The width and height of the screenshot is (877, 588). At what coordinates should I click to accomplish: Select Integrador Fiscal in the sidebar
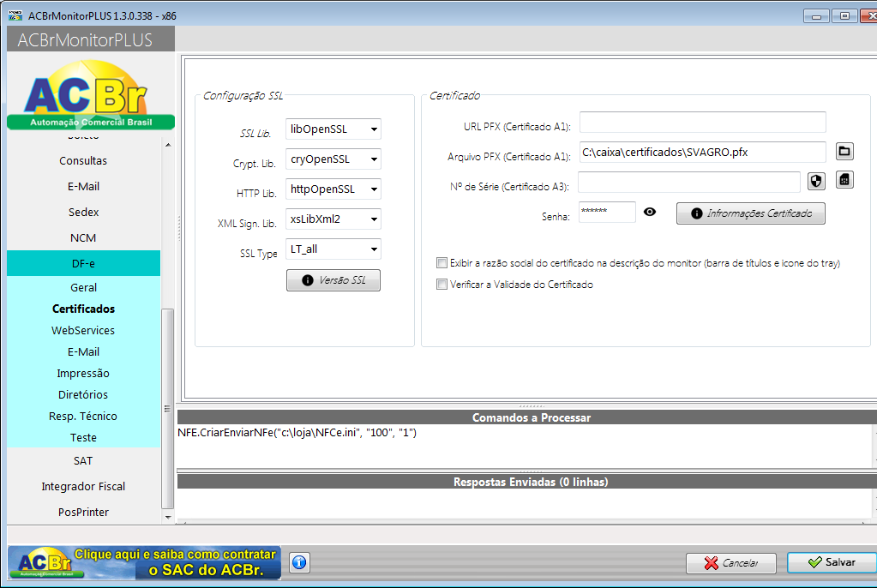coord(83,487)
